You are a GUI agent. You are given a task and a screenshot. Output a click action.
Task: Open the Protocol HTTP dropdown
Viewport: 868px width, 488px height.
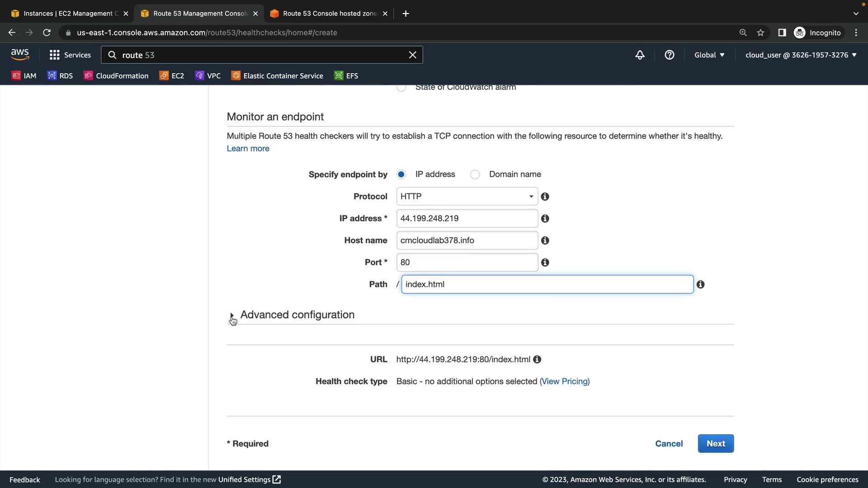click(x=467, y=197)
